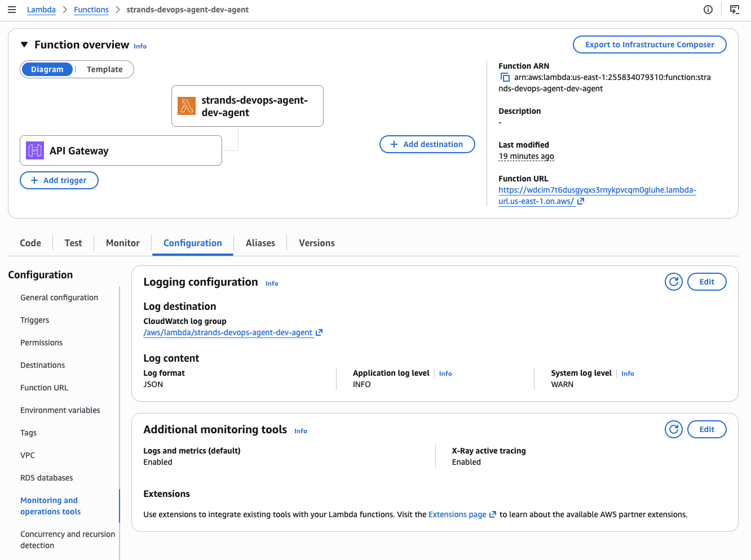Click the 'WARN' system log level value
The width and height of the screenshot is (751, 560).
pos(562,384)
